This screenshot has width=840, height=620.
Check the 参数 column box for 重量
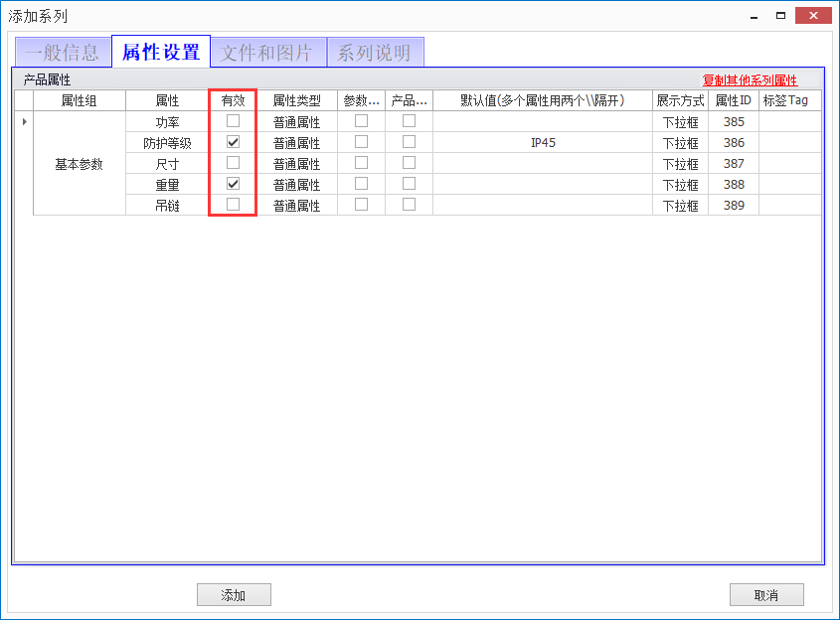coord(362,184)
